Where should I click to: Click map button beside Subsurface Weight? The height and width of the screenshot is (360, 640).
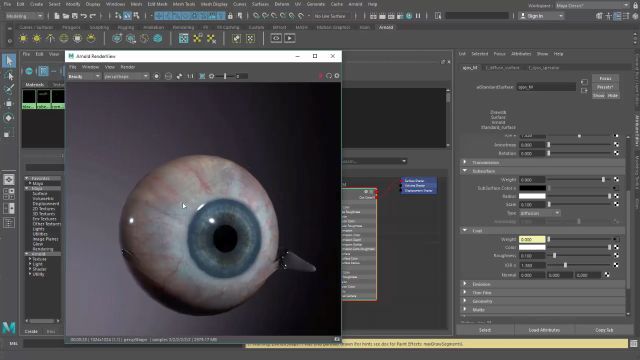616,180
